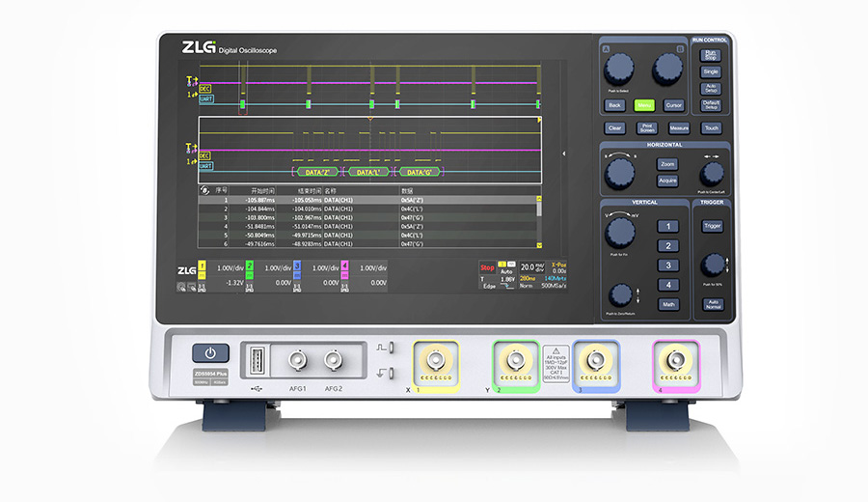Toggle the Touch button
Screen dimensions: 868x502
(711, 127)
